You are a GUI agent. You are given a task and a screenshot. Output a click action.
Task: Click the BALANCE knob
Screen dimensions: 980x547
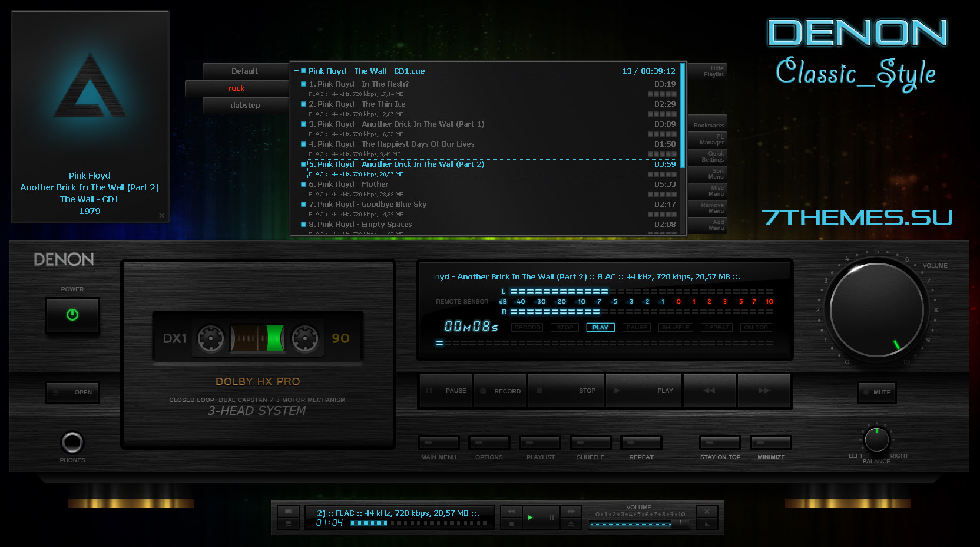pyautogui.click(x=877, y=440)
